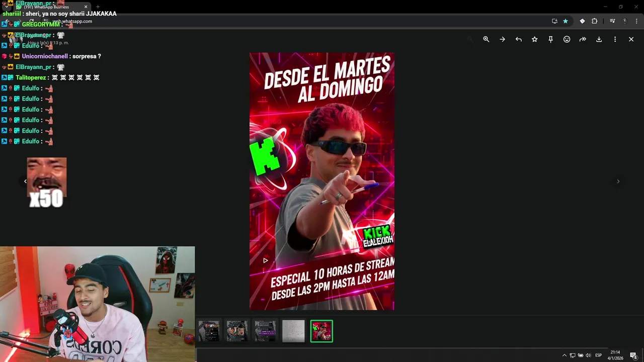Forward the image using the forward arrow
The image size is (644, 362).
(x=583, y=39)
